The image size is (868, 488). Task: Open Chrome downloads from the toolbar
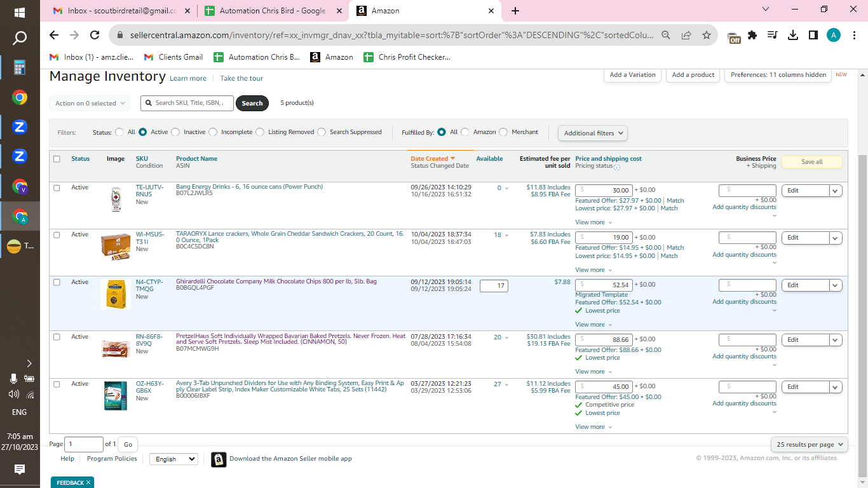[x=793, y=36]
